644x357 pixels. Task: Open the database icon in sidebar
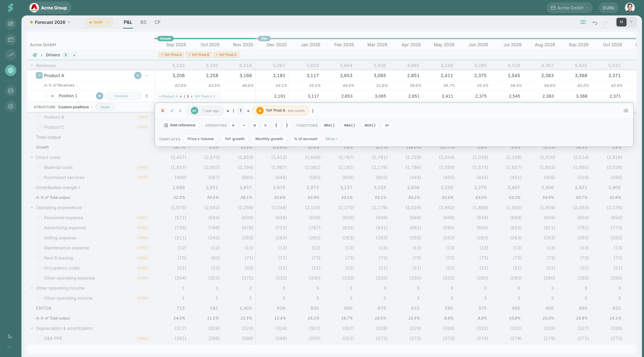point(11,91)
